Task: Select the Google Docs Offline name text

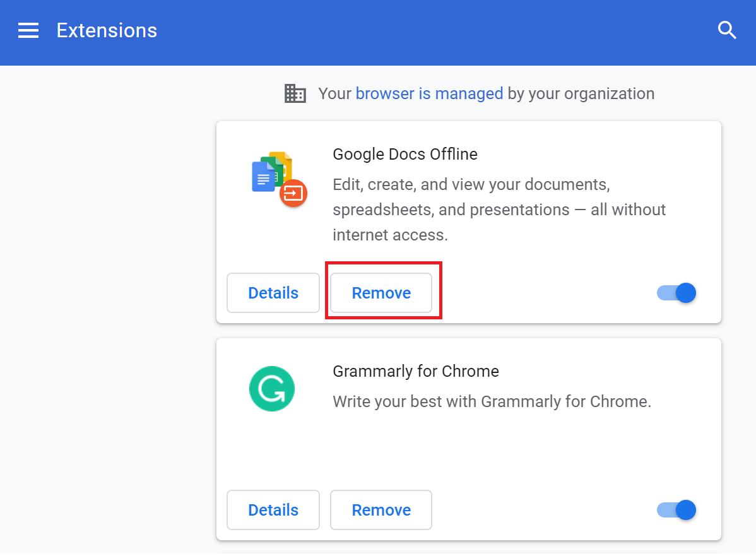Action: (x=405, y=154)
